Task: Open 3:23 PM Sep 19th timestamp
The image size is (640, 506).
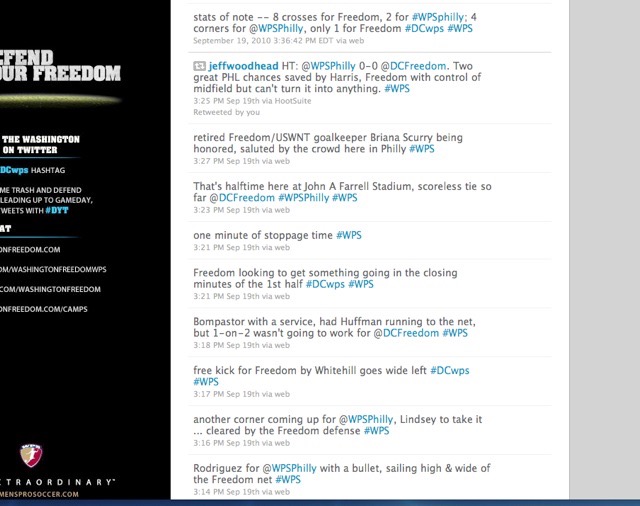Action: pyautogui.click(x=227, y=210)
